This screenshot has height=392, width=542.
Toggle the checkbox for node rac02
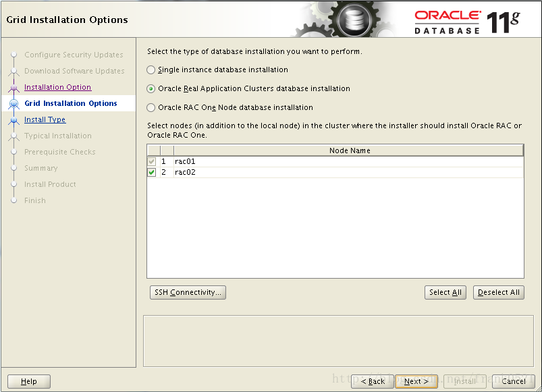[151, 172]
